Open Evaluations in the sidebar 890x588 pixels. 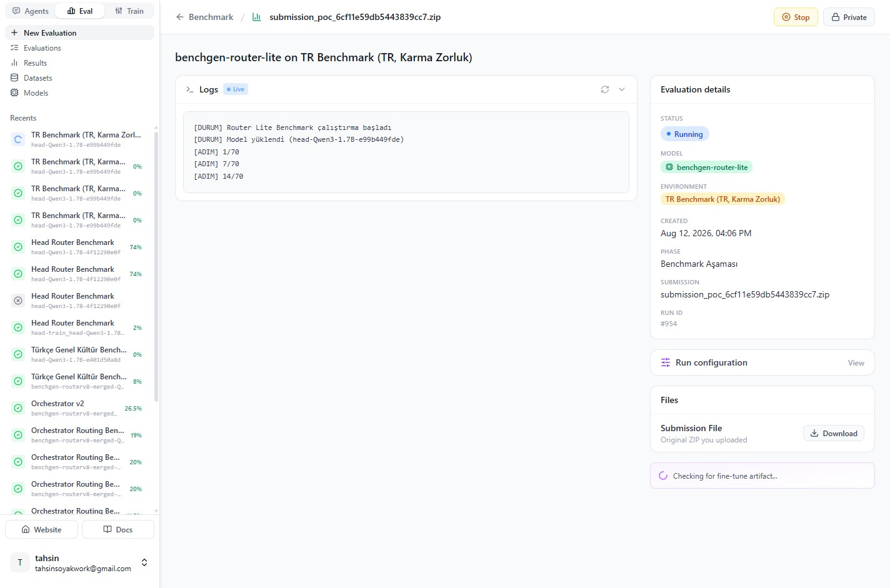pyautogui.click(x=79, y=47)
